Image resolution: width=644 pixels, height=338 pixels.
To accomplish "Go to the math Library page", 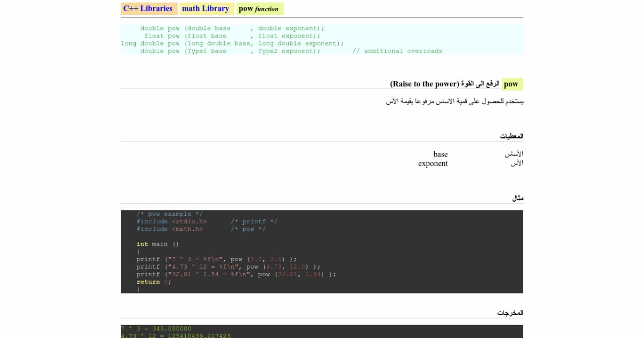I will [206, 9].
